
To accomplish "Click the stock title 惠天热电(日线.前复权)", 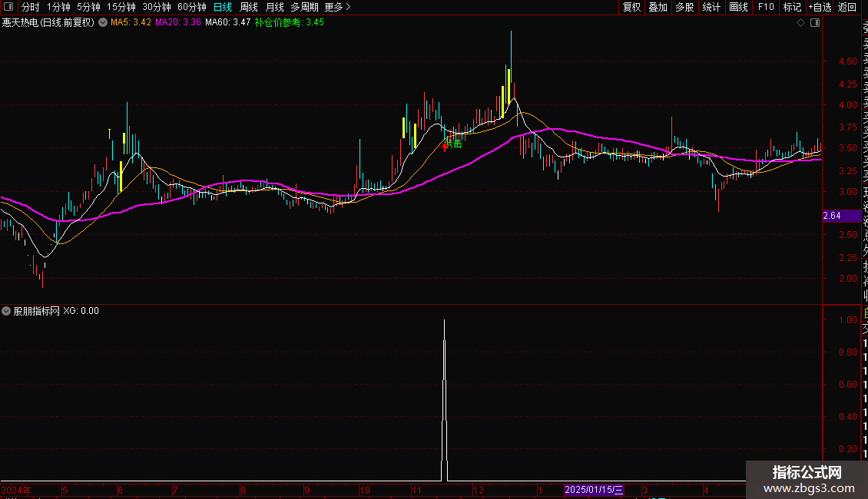I will click(x=48, y=22).
